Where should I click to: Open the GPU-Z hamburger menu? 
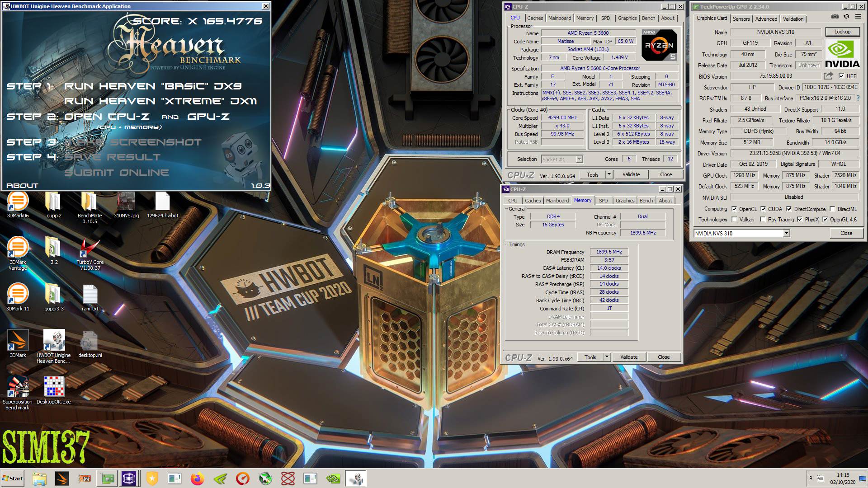[x=858, y=16]
